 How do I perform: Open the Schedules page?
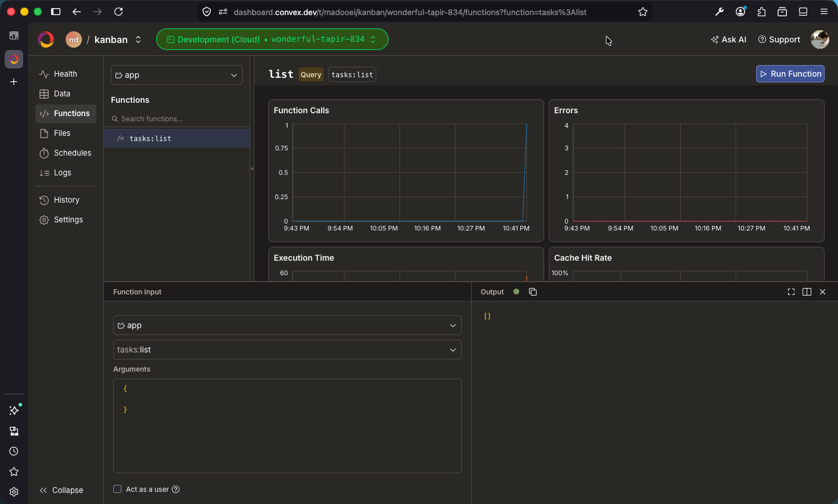(66, 153)
